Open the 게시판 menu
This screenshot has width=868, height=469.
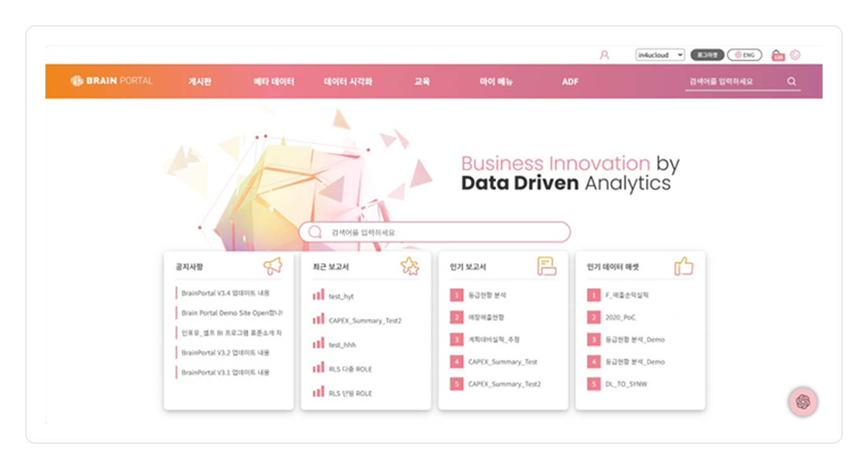click(199, 81)
